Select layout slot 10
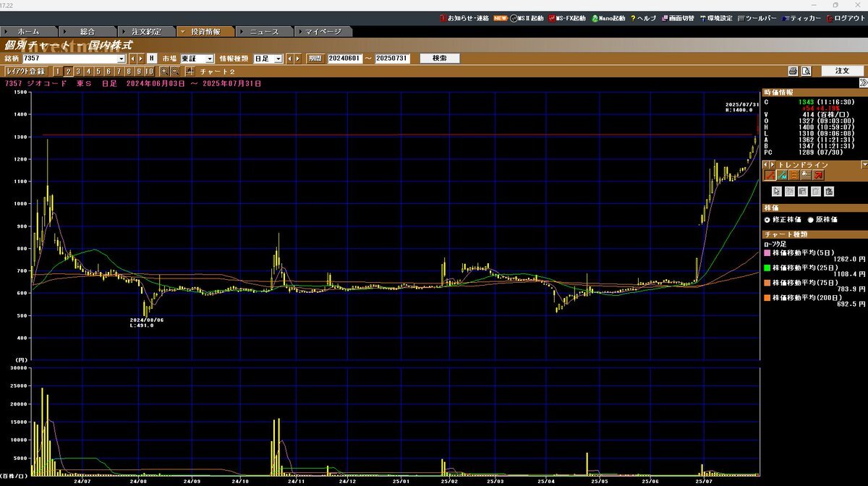 (x=149, y=71)
